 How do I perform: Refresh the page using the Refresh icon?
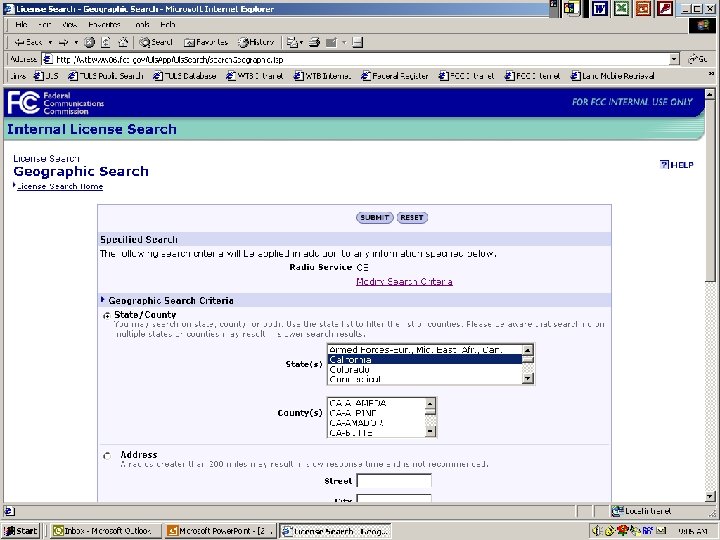(x=106, y=42)
